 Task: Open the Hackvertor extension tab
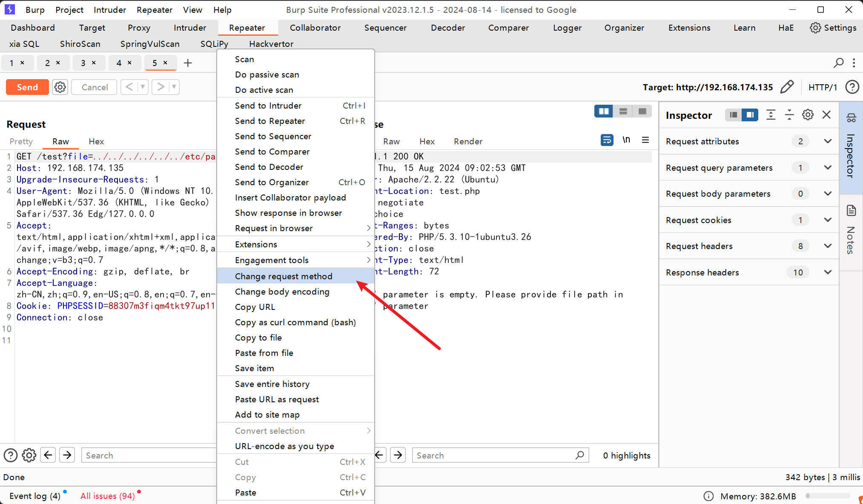(x=271, y=44)
